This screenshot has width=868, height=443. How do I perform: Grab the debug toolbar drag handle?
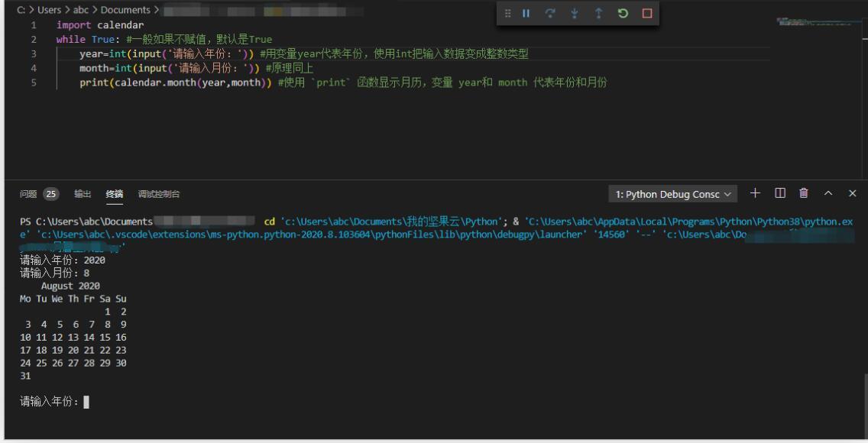pyautogui.click(x=508, y=14)
